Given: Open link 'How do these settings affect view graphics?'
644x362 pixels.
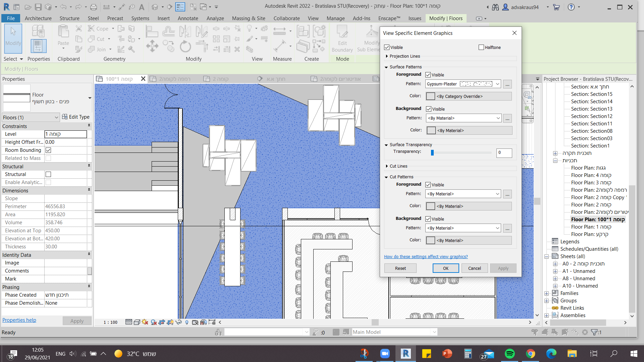Looking at the screenshot, I should click(426, 256).
